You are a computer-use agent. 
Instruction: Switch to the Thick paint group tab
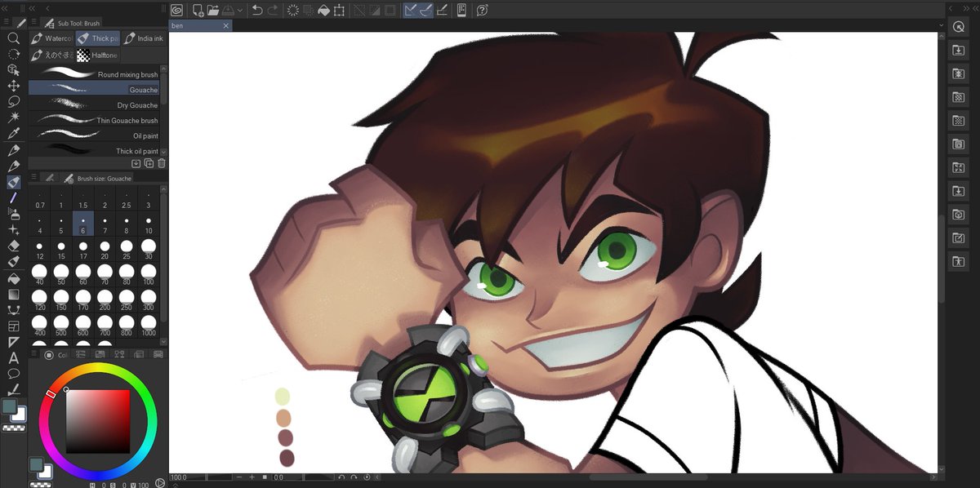[98, 38]
